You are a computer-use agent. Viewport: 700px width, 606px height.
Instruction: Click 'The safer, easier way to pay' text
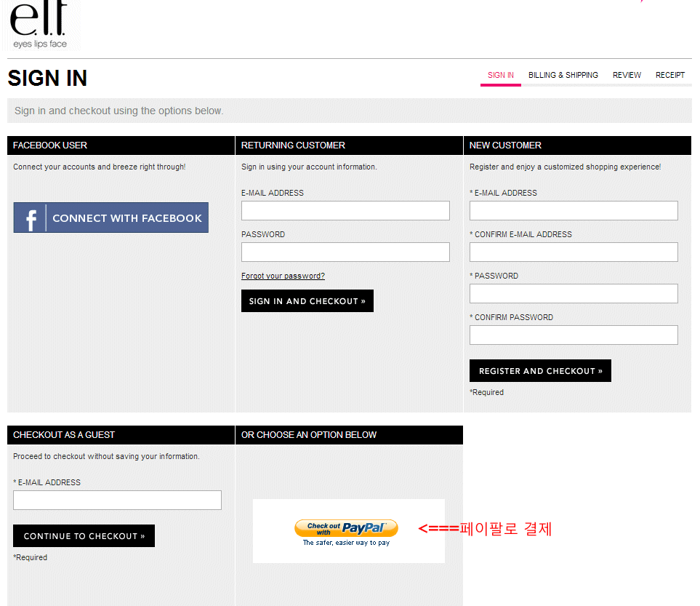(346, 543)
